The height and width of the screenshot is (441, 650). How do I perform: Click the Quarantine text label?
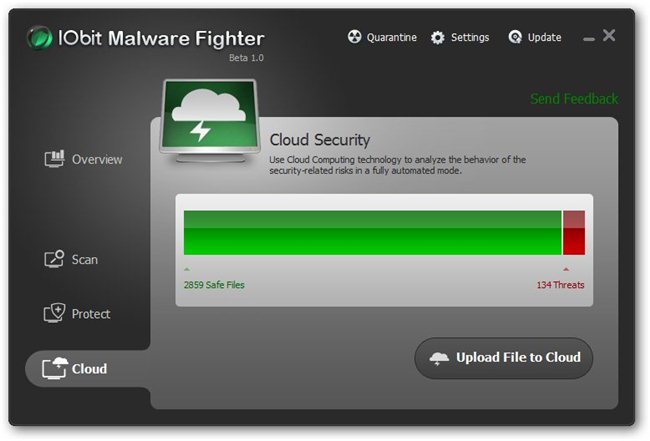pyautogui.click(x=392, y=37)
